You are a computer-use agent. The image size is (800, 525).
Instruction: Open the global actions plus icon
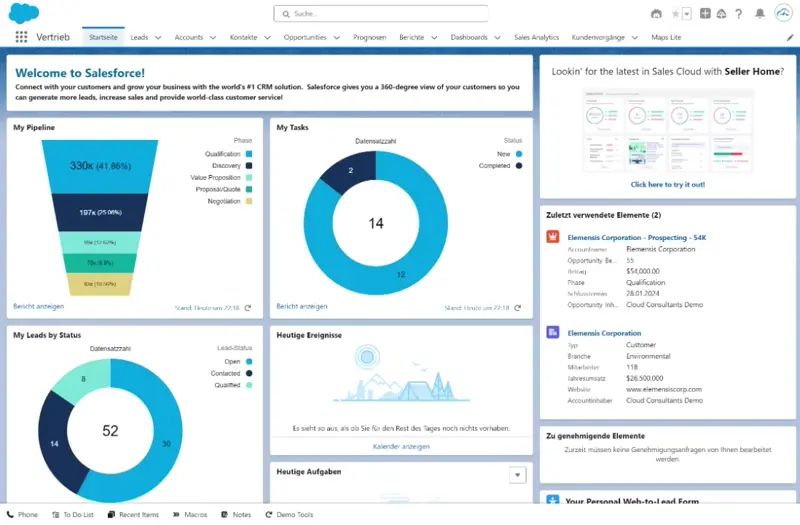[705, 13]
